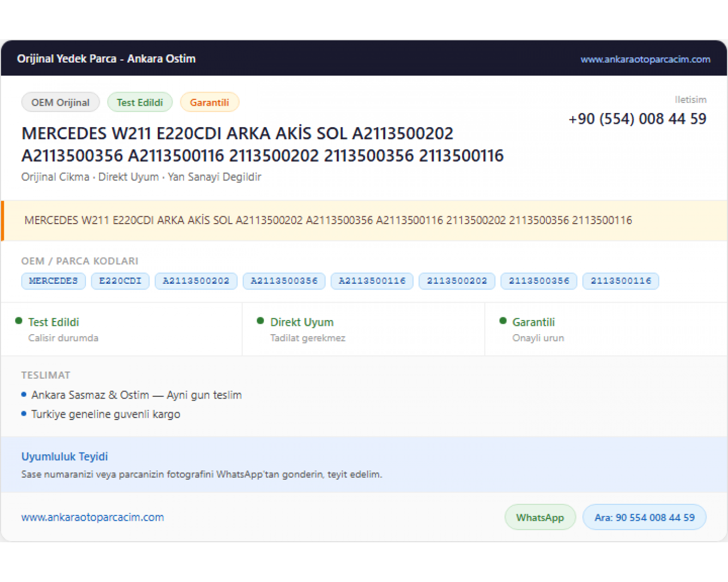Click the OEM Orijinal badge
The image size is (728, 582).
click(x=61, y=102)
